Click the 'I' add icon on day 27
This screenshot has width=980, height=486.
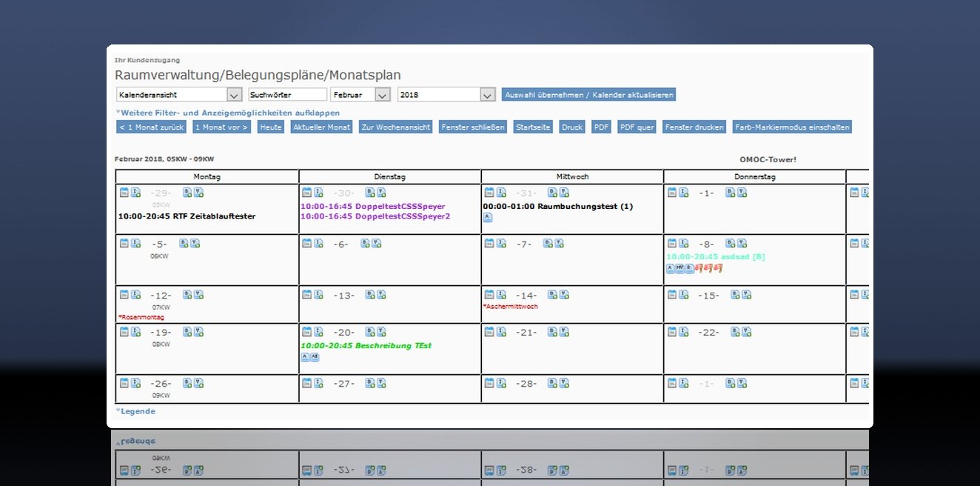[319, 383]
